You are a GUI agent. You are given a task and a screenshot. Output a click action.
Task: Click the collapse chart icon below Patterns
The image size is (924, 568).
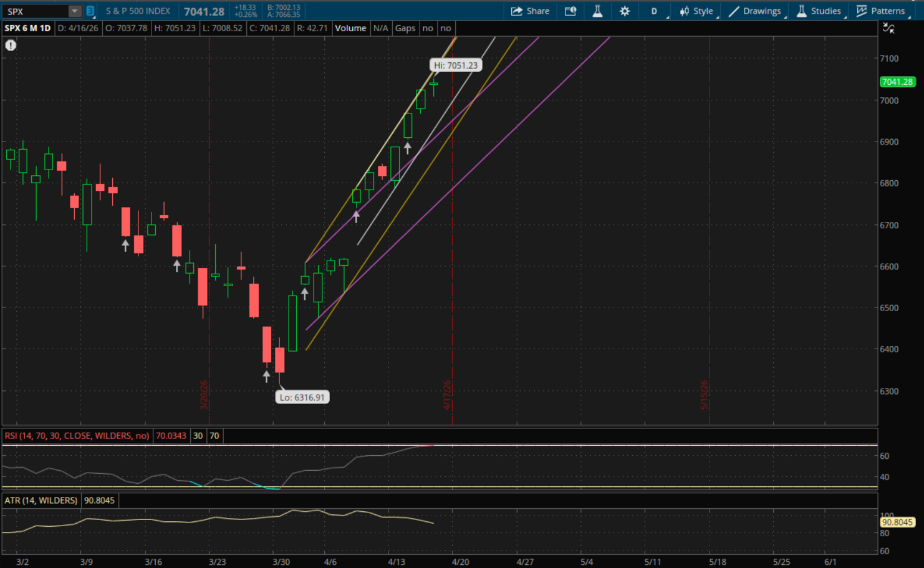point(888,28)
